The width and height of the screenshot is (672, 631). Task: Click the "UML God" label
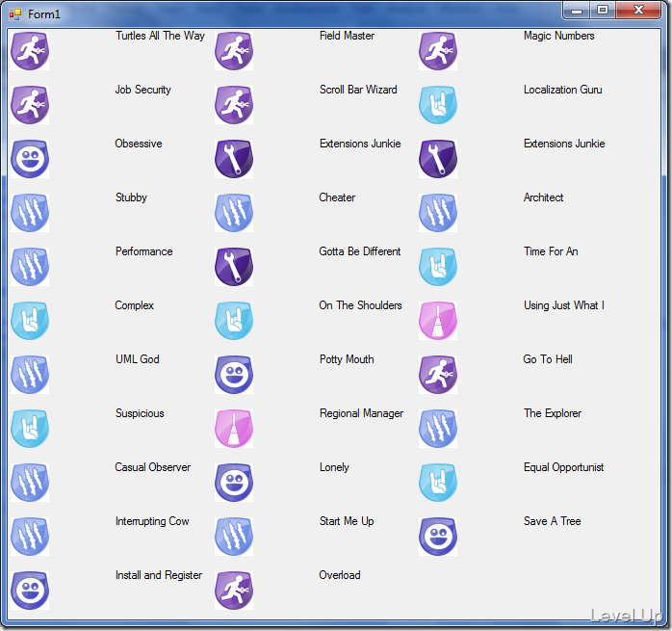coord(137,359)
